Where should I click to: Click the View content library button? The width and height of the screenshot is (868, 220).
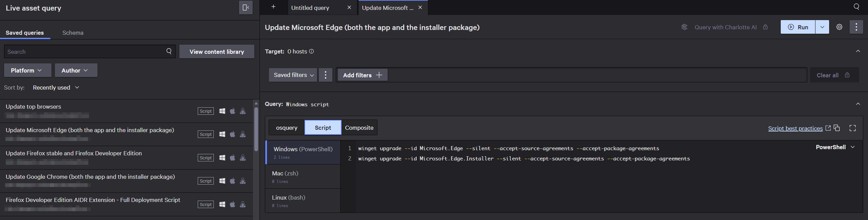pos(217,51)
